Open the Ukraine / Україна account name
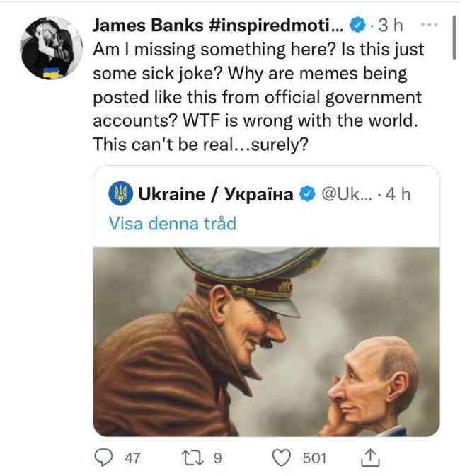The height and width of the screenshot is (476, 460). pyautogui.click(x=216, y=194)
